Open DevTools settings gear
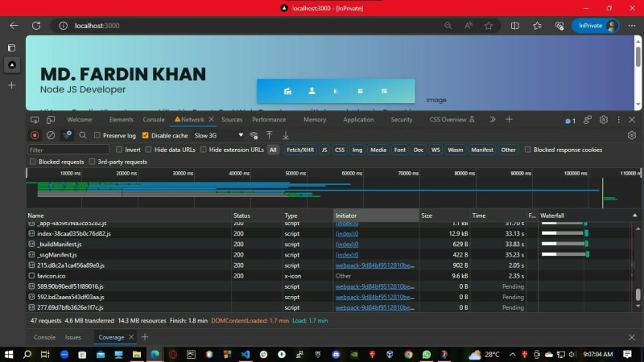 coord(603,119)
